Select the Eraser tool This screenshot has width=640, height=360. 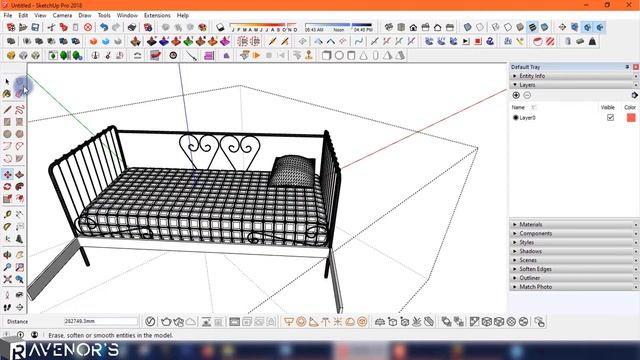20,94
